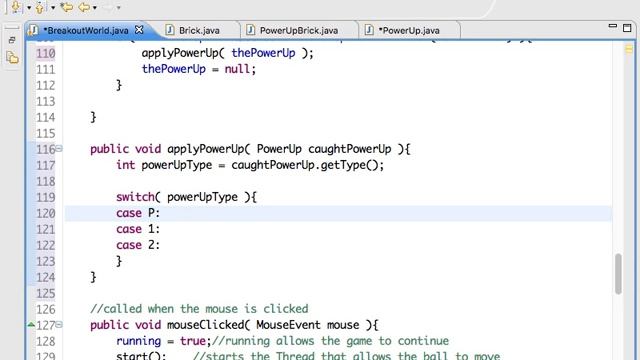Collapse the mouseClicked method at line 127
640x360 pixels.
coord(59,324)
